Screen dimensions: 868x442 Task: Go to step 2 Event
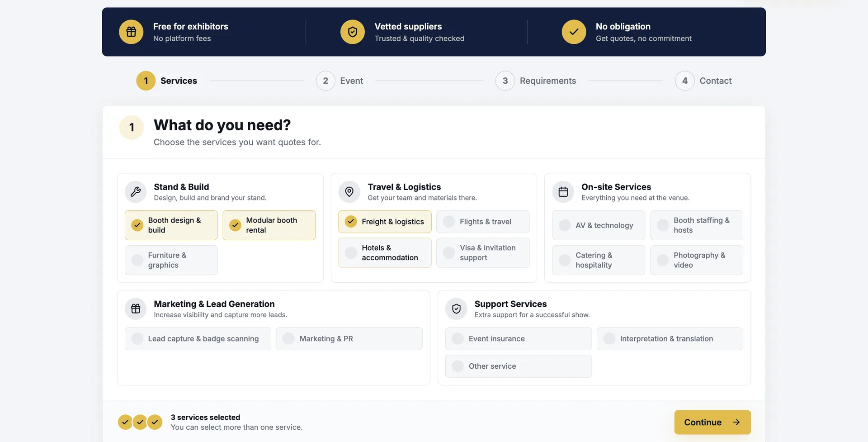pos(340,81)
